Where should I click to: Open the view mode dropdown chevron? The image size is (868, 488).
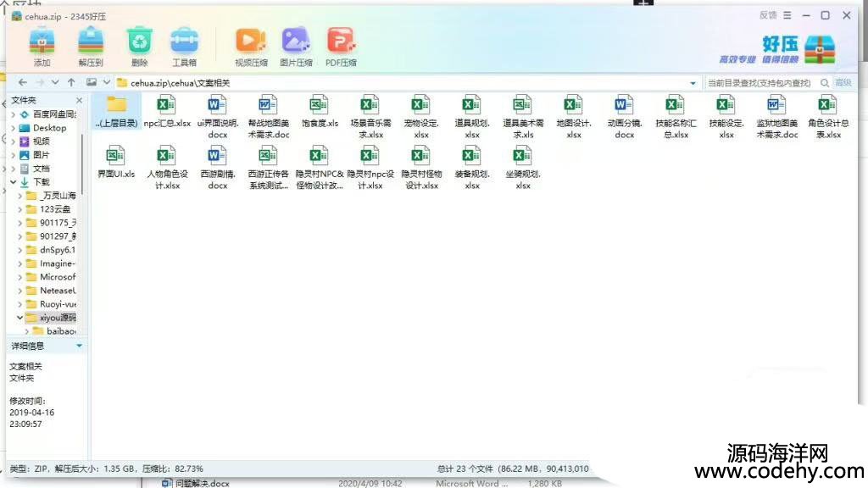[106, 82]
